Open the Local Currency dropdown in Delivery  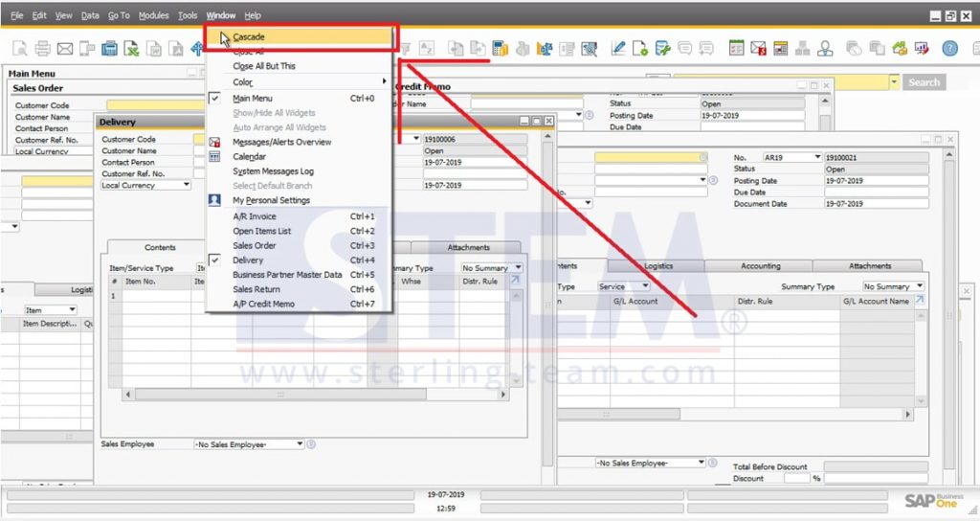point(187,185)
